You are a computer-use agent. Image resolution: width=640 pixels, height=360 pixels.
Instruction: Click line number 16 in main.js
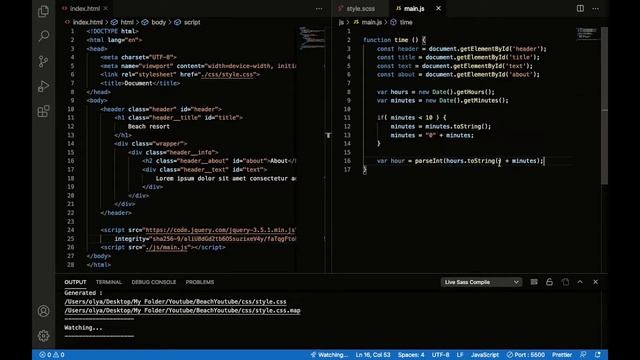click(347, 161)
